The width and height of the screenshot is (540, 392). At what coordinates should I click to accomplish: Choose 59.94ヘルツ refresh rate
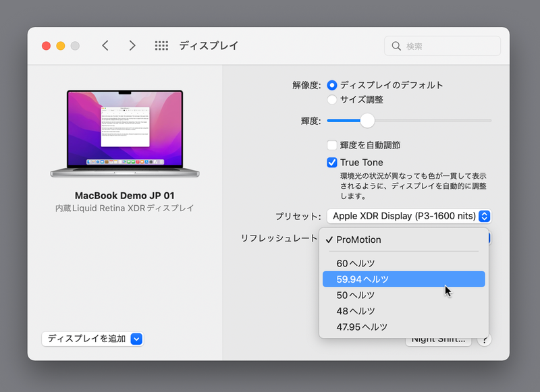(x=404, y=279)
